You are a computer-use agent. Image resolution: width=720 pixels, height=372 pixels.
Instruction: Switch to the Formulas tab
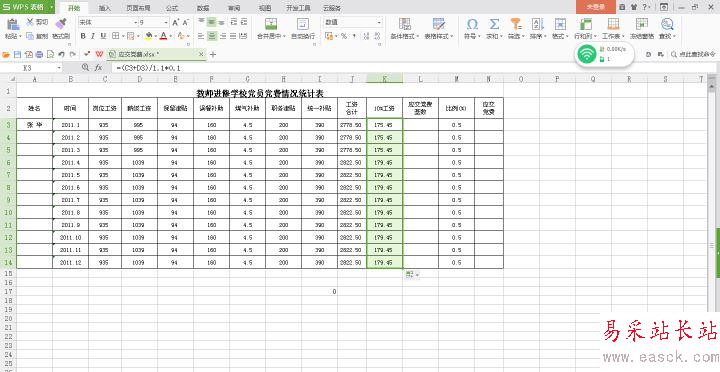tap(172, 8)
